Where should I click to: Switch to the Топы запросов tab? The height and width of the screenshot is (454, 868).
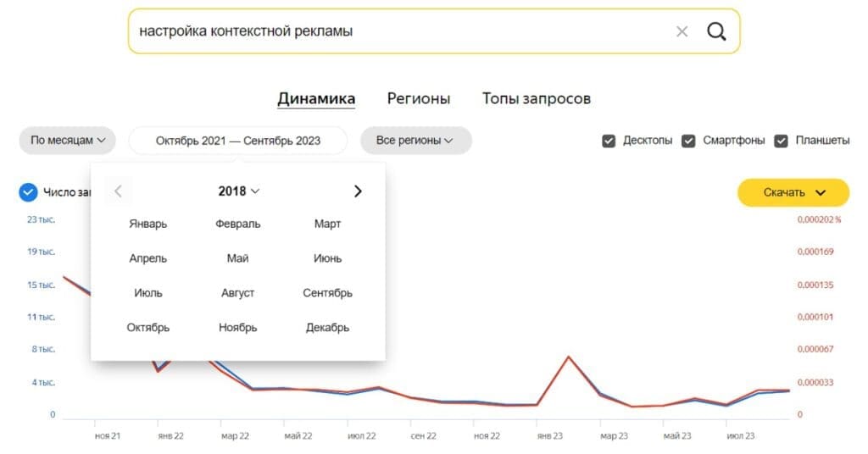[x=536, y=99]
